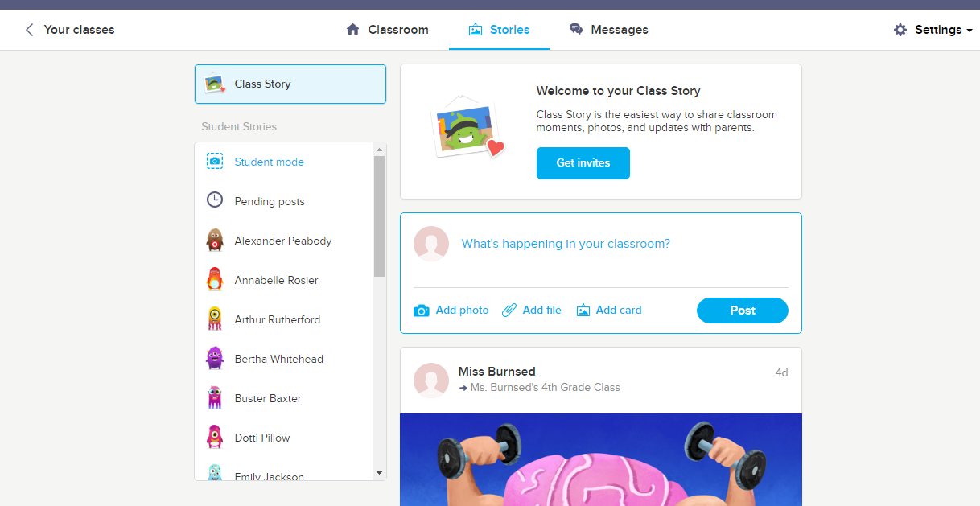Click the student list scroll up arrow
The height and width of the screenshot is (506, 980).
[380, 150]
